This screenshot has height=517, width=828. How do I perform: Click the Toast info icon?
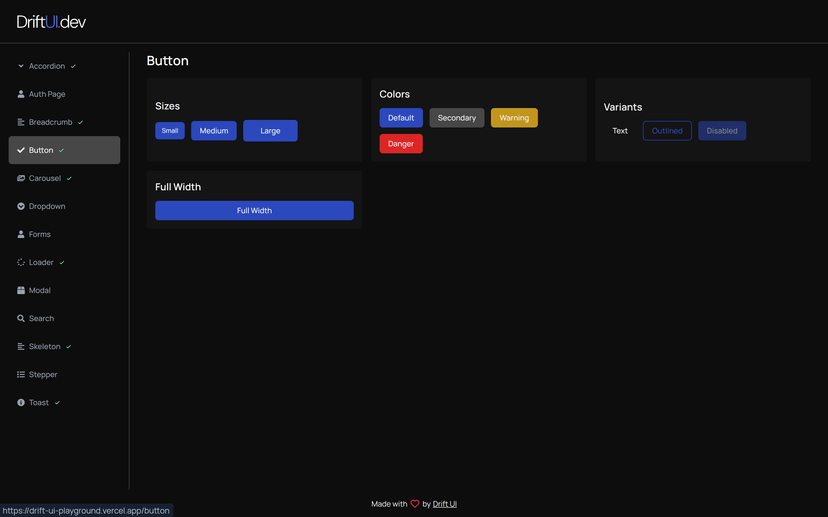21,402
